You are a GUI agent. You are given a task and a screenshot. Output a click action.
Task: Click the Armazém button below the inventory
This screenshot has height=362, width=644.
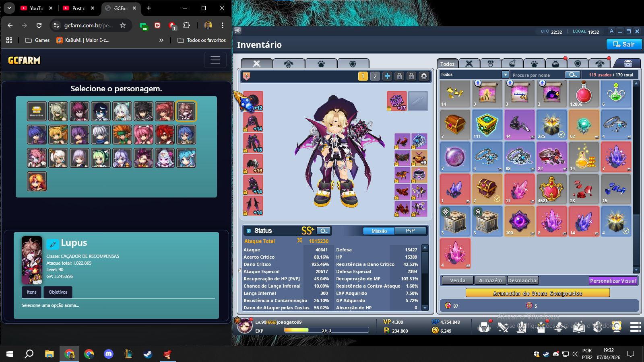click(490, 280)
